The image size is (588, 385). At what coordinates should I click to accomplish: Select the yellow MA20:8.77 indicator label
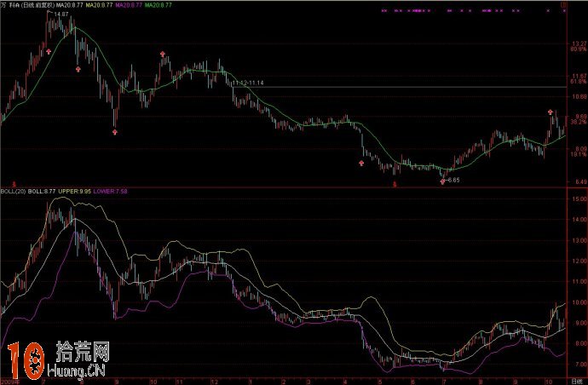pyautogui.click(x=99, y=5)
